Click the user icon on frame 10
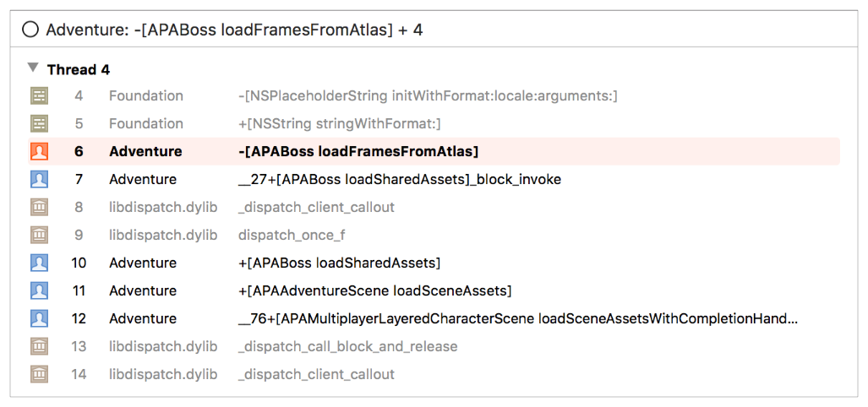 coord(39,263)
